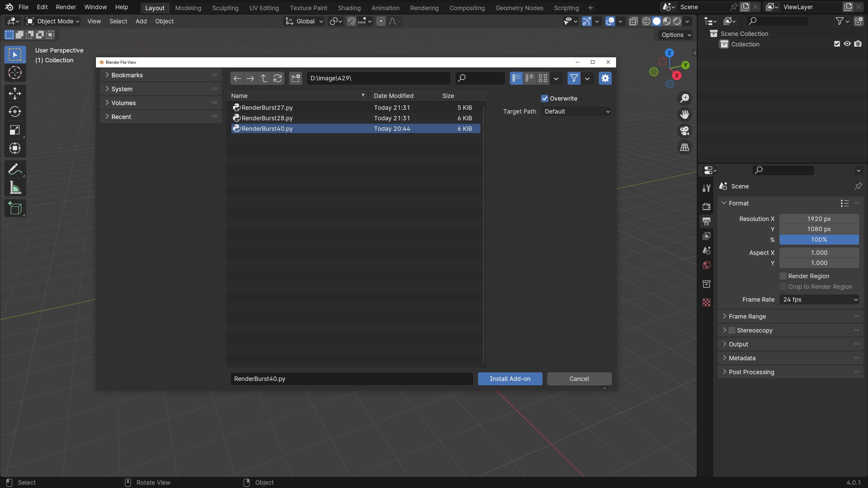Click the resolution percentage slider

[819, 240]
